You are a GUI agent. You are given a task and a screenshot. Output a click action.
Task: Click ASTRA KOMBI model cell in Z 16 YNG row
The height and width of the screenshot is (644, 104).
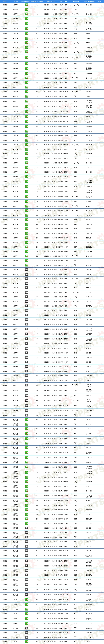[x=16, y=420]
